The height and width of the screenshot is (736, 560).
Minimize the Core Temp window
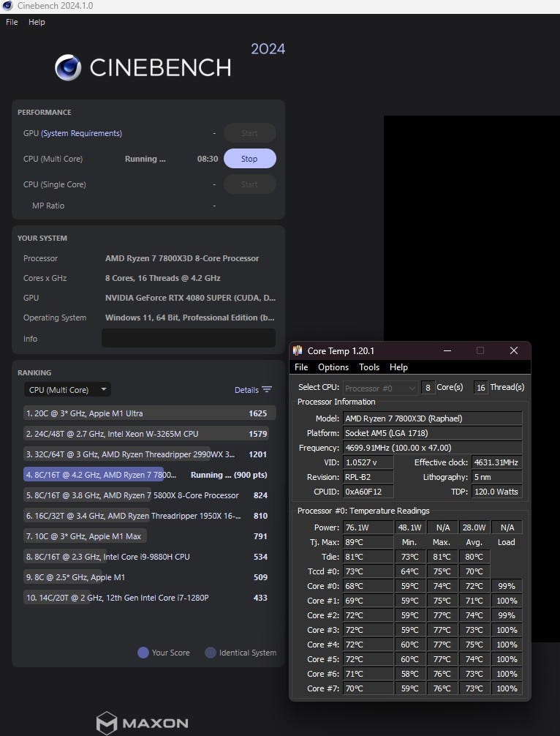coord(447,350)
